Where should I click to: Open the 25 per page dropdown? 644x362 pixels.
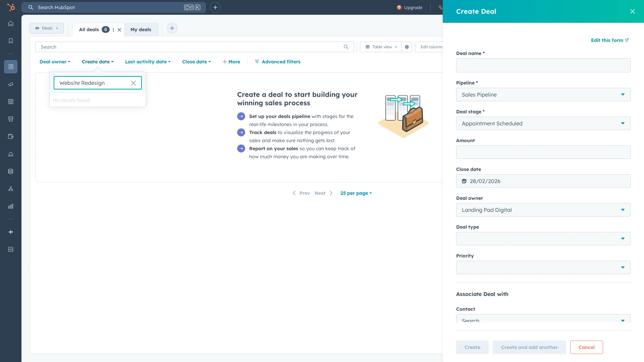(x=356, y=193)
